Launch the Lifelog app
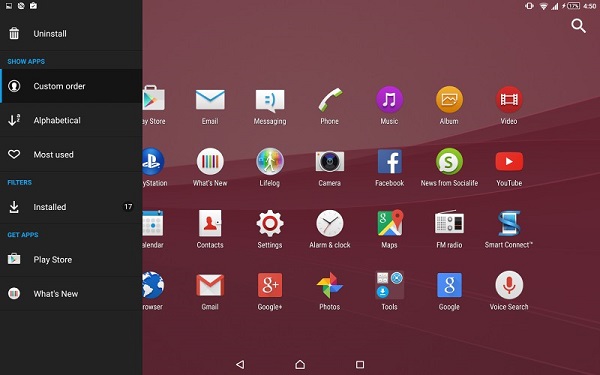This screenshot has height=375, width=600. point(270,168)
